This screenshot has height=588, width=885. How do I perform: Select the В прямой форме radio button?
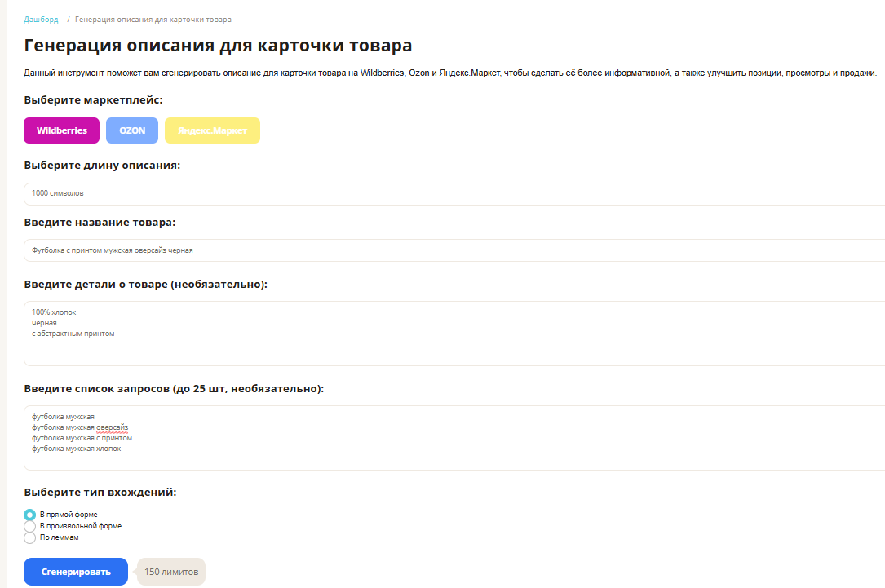30,515
